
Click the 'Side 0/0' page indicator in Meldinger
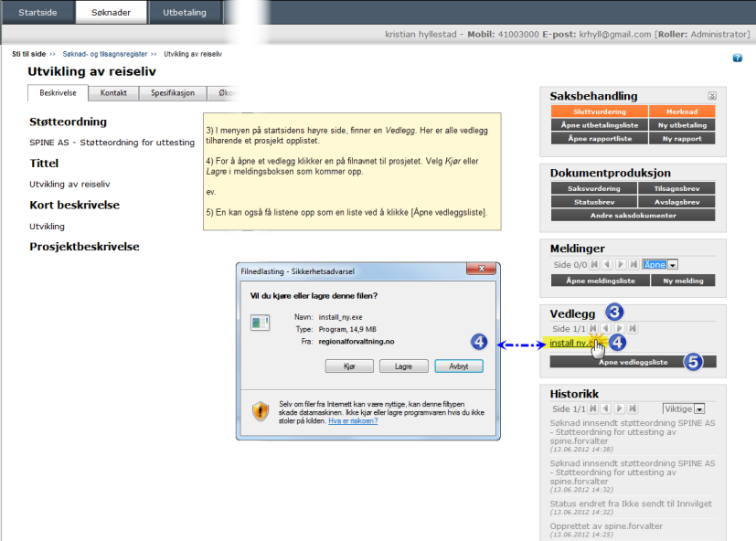point(570,265)
